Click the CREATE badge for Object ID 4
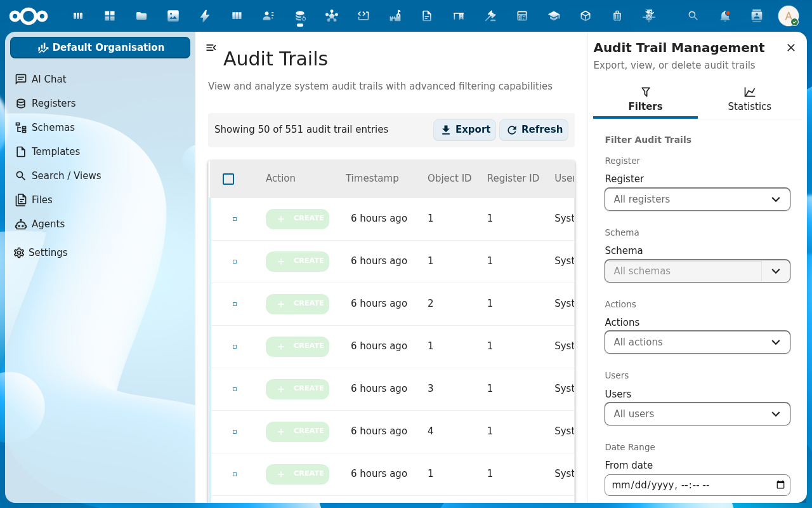Image resolution: width=812 pixels, height=508 pixels. (298, 431)
